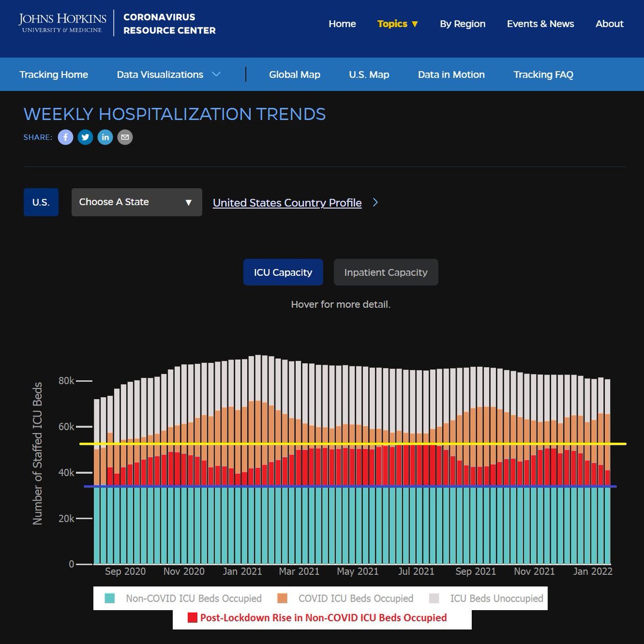Open the U.S. Map
This screenshot has height=644, width=644.
click(369, 75)
